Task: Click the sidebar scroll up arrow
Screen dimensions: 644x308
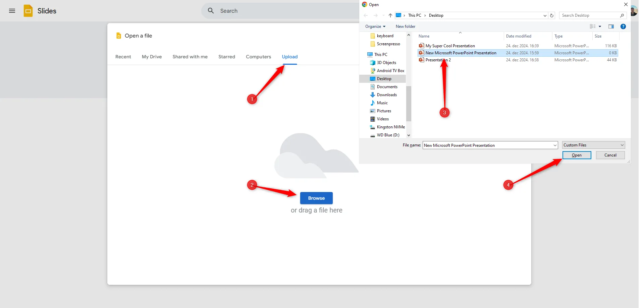Action: 409,35
